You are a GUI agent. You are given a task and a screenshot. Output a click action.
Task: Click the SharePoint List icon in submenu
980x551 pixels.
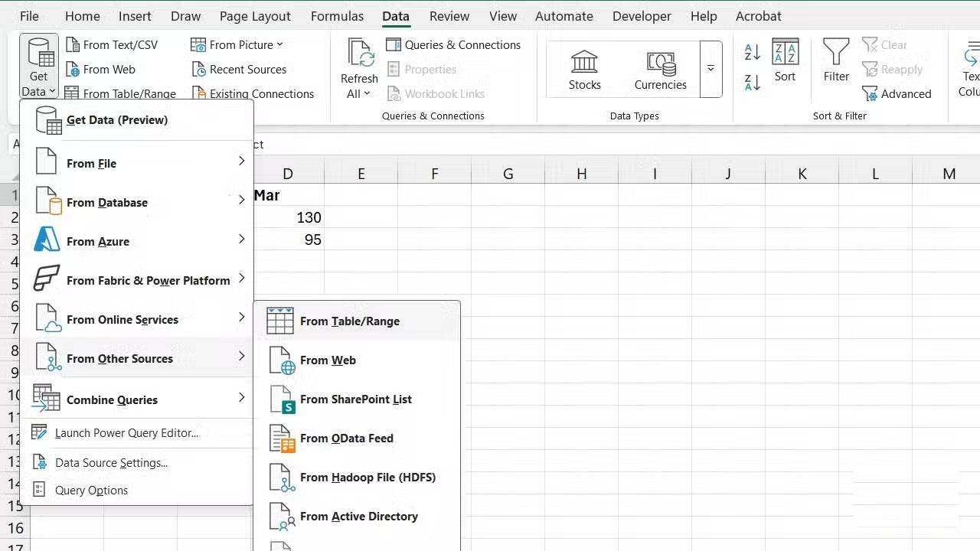[x=282, y=399]
